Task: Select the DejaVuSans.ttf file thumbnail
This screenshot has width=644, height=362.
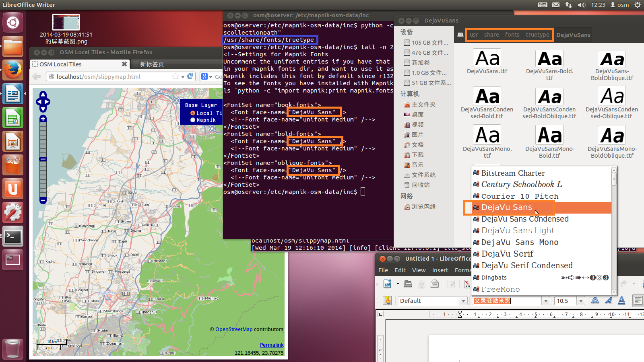Action: pos(487,58)
